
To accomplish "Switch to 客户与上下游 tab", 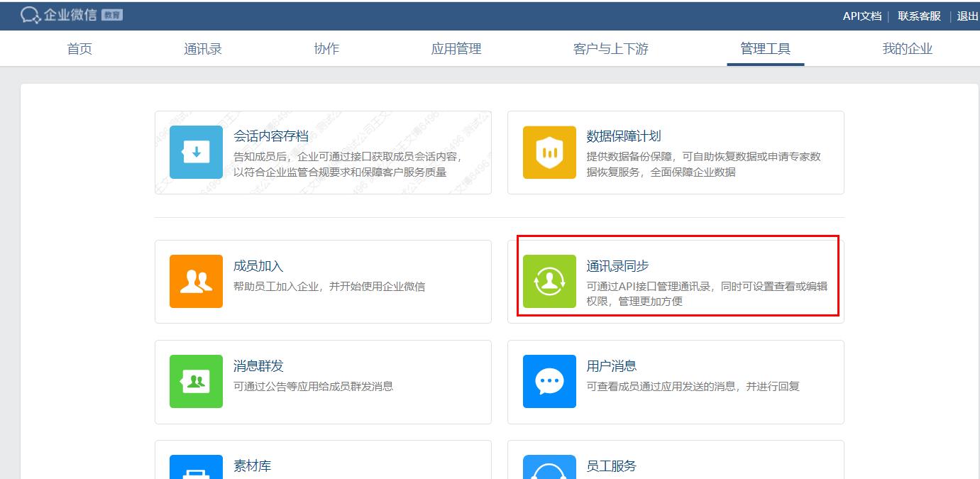I will [x=611, y=49].
